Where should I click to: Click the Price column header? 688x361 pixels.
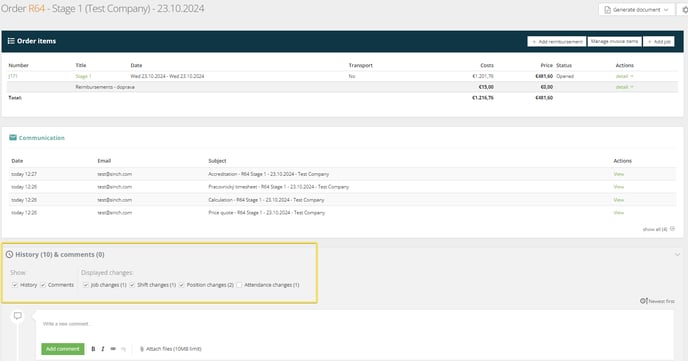(546, 65)
